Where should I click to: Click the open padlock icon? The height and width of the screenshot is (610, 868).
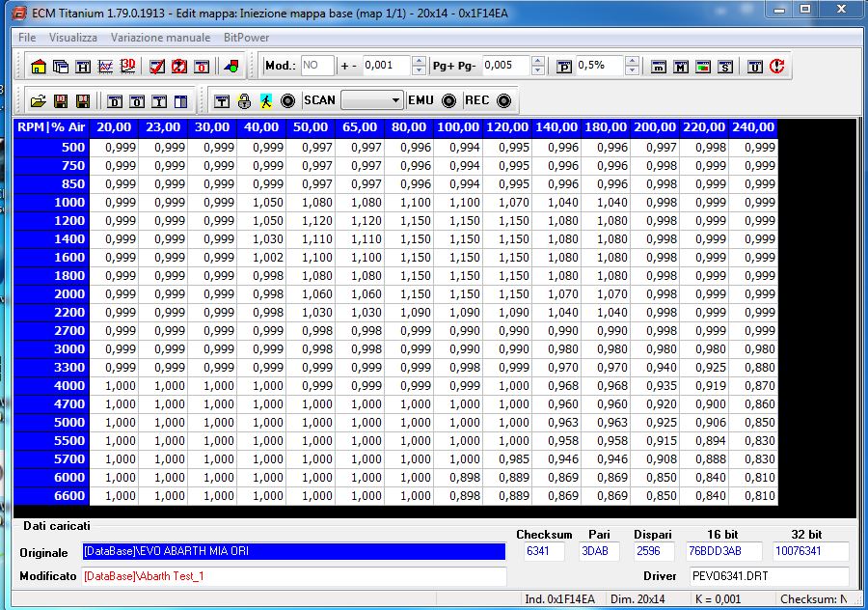pos(244,100)
